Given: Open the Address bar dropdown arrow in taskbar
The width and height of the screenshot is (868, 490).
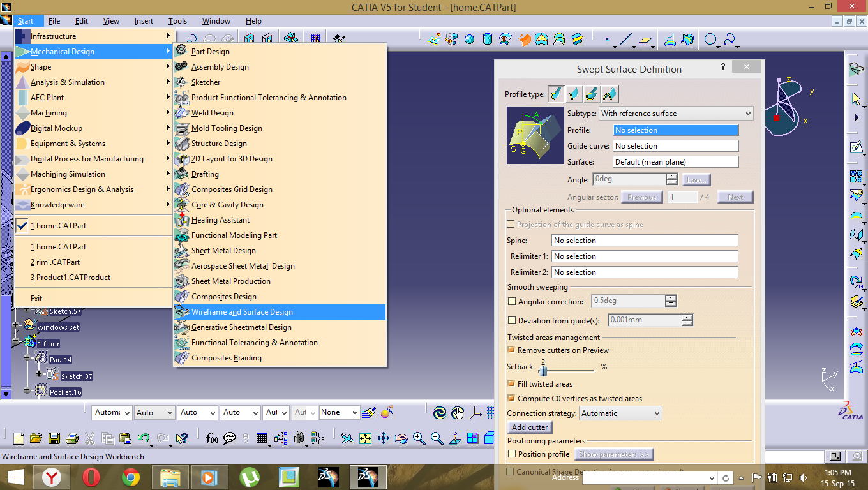Looking at the screenshot, I should [712, 478].
